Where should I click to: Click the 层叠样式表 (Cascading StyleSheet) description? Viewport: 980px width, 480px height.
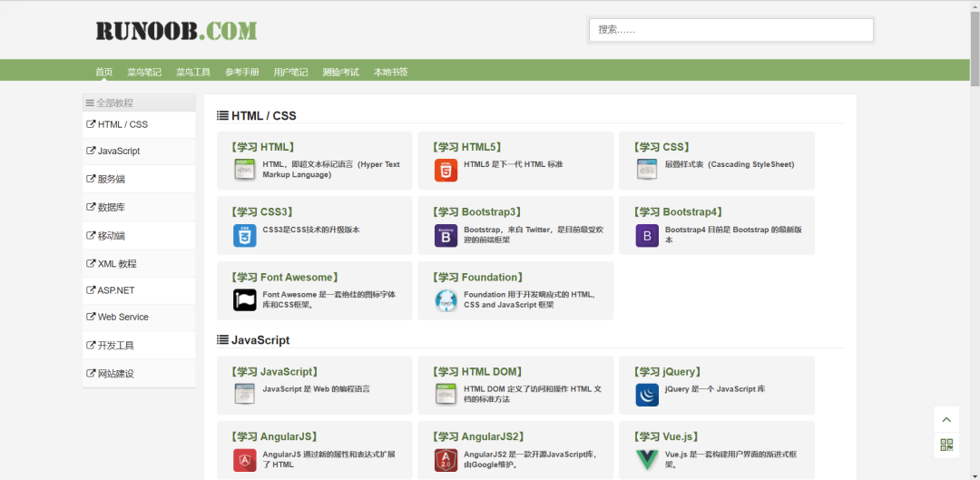click(730, 164)
